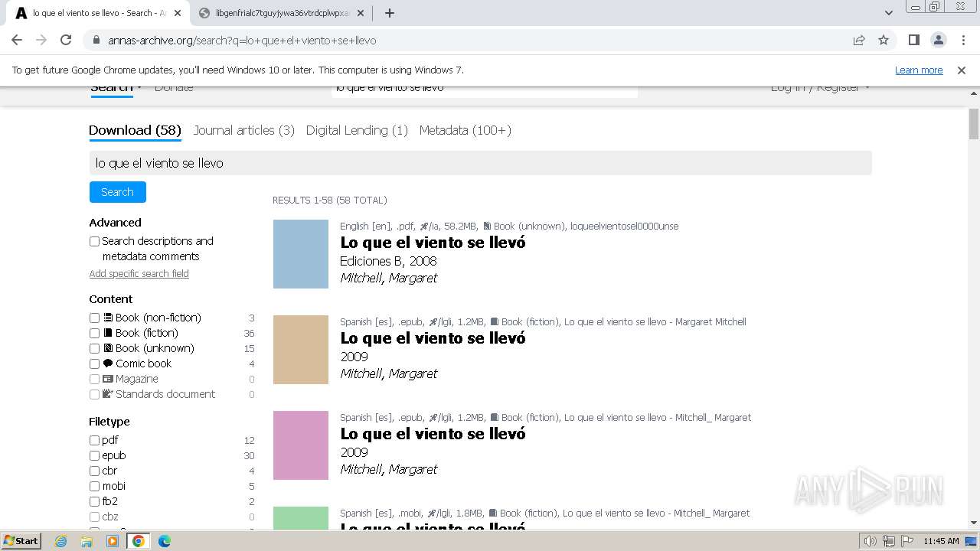
Task: Click the RESULTS 1-58 (58 TOTAL) text
Action: point(330,201)
